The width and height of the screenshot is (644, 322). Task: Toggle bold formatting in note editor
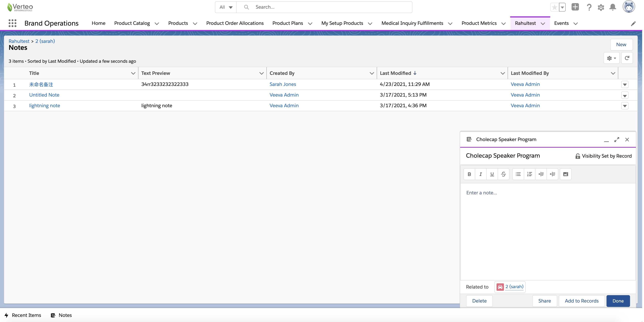[x=469, y=174]
